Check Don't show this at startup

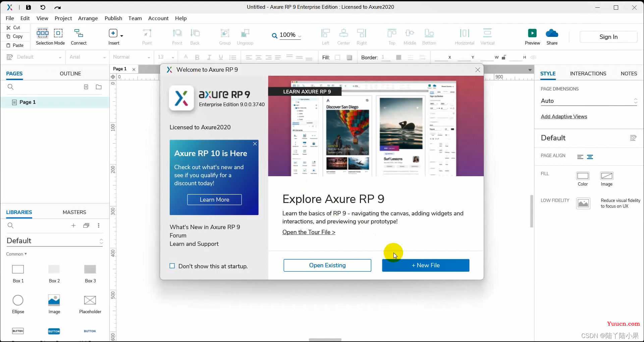click(x=172, y=266)
